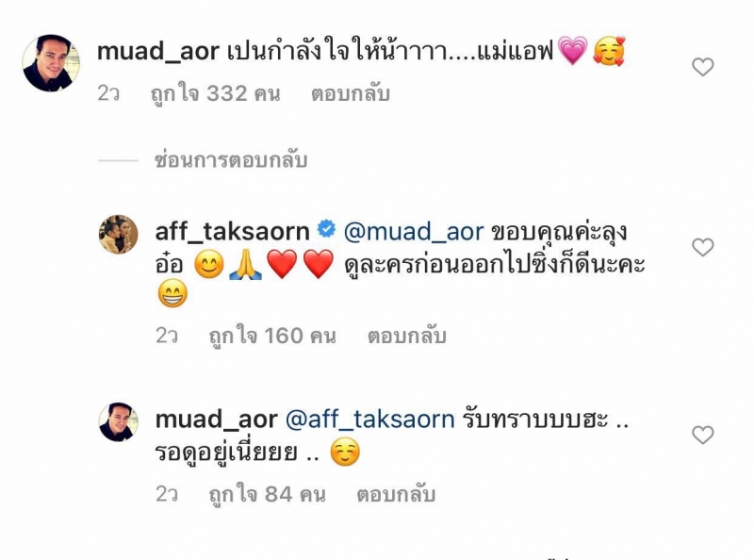Screen dimensions: 754x560
Task: View the 84 likes on last reply
Action: tap(268, 494)
